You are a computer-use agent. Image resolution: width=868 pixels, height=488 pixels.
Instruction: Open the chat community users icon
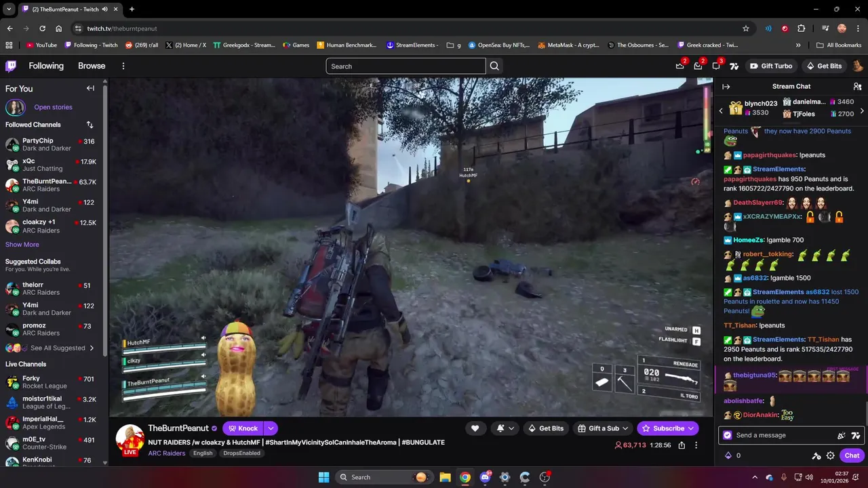pos(857,87)
